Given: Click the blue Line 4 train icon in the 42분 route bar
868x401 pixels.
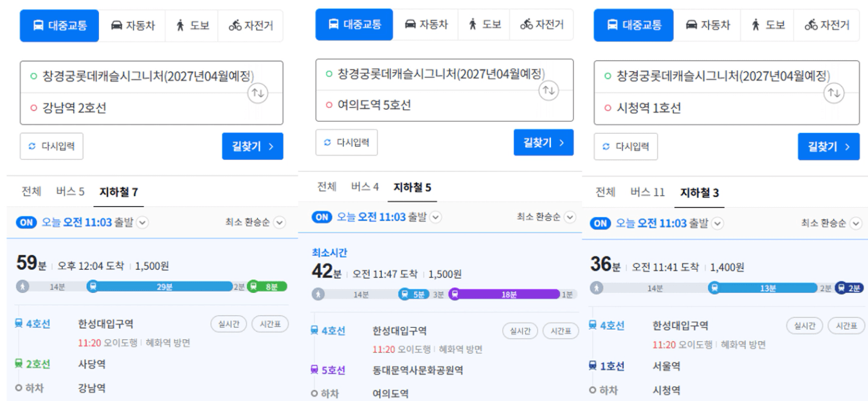Looking at the screenshot, I should coord(404,294).
